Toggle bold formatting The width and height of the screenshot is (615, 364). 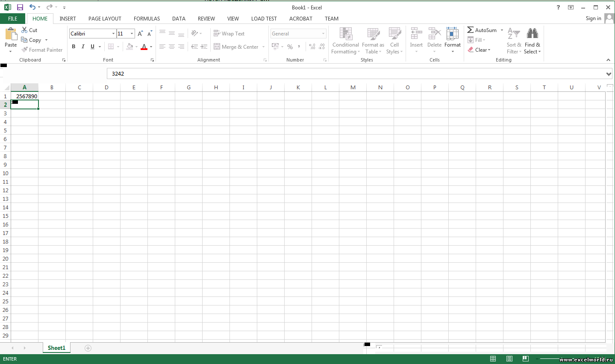pyautogui.click(x=74, y=47)
